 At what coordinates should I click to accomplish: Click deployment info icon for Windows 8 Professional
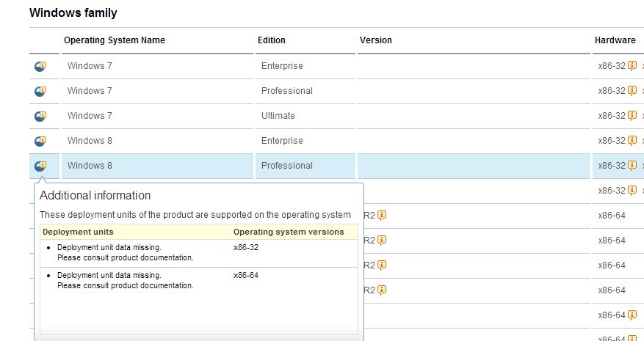coord(40,166)
